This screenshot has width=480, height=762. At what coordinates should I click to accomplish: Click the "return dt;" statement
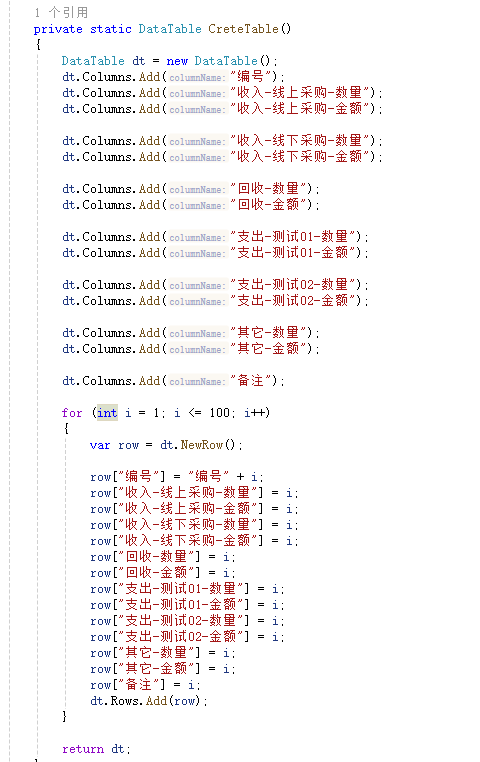coord(96,749)
